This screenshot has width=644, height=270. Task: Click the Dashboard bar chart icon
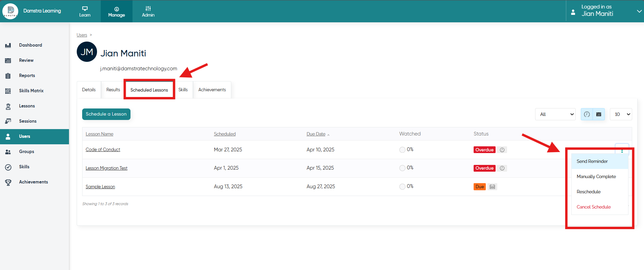[8, 45]
